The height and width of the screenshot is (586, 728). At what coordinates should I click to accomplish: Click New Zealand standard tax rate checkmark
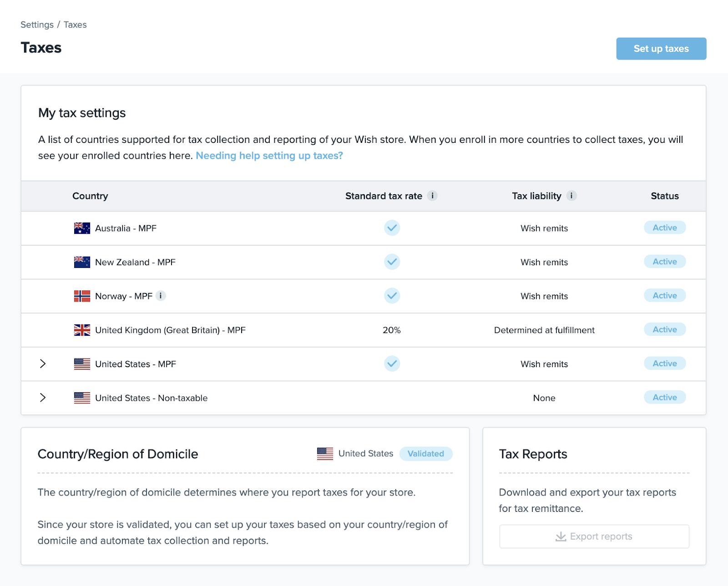(x=392, y=262)
